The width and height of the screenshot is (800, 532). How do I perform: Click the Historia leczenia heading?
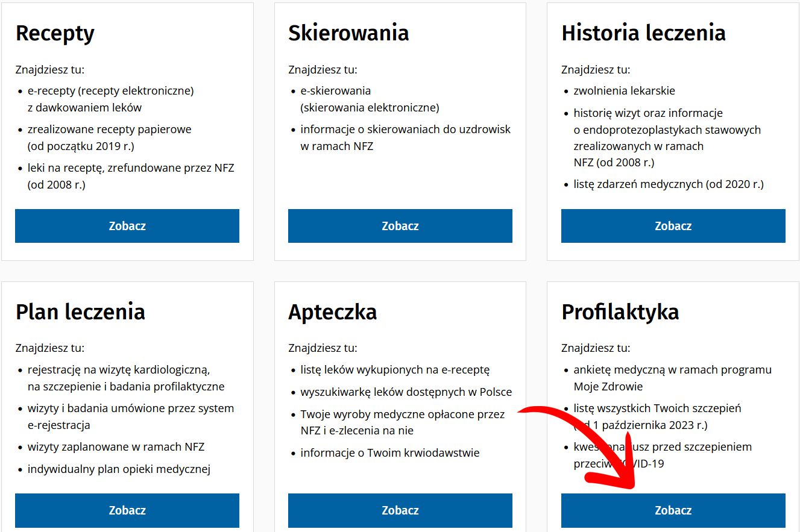643,33
